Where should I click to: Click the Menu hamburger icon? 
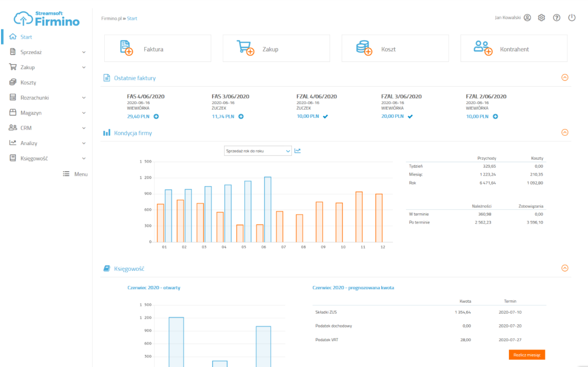tap(66, 174)
